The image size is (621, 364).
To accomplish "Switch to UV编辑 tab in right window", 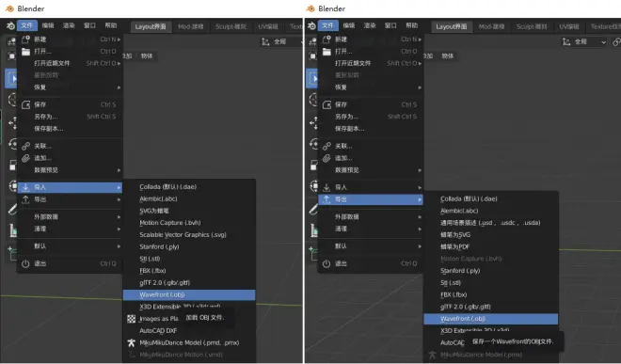I will pos(569,26).
